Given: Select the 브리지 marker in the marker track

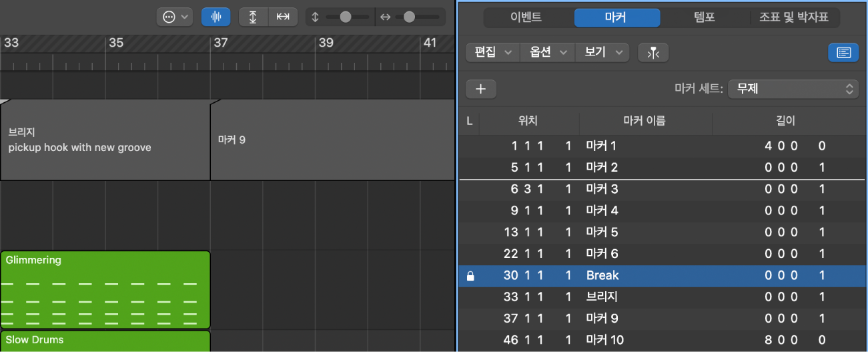Looking at the screenshot, I should 105,140.
